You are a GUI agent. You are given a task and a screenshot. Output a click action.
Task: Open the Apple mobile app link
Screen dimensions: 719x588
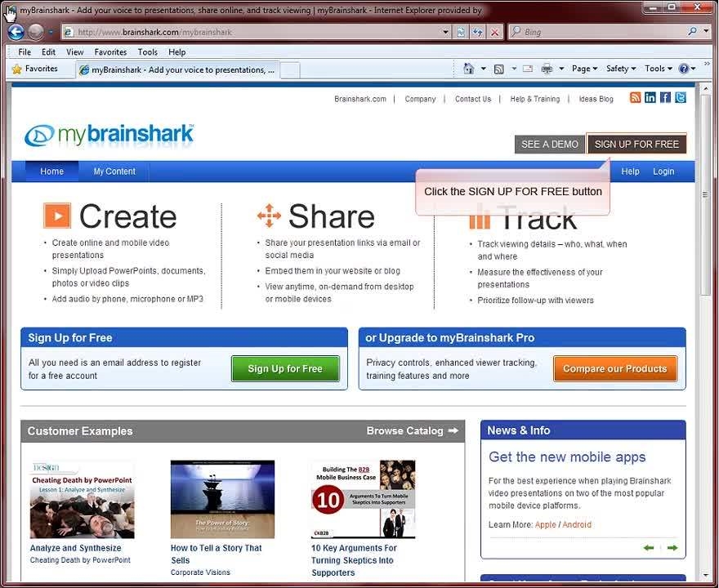(545, 525)
